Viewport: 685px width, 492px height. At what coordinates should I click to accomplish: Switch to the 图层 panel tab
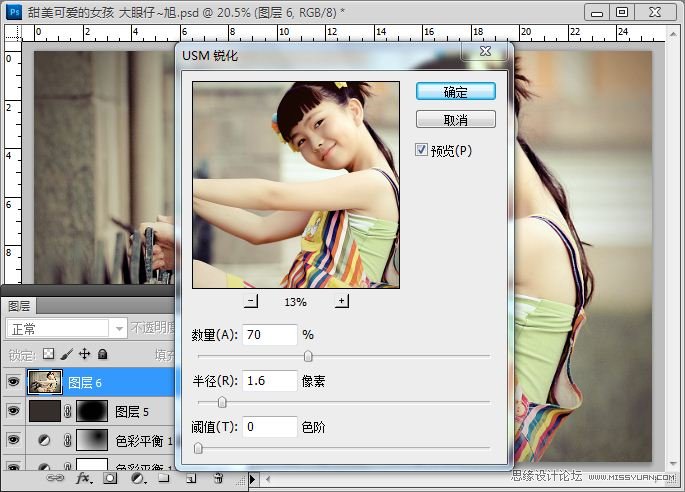click(19, 306)
